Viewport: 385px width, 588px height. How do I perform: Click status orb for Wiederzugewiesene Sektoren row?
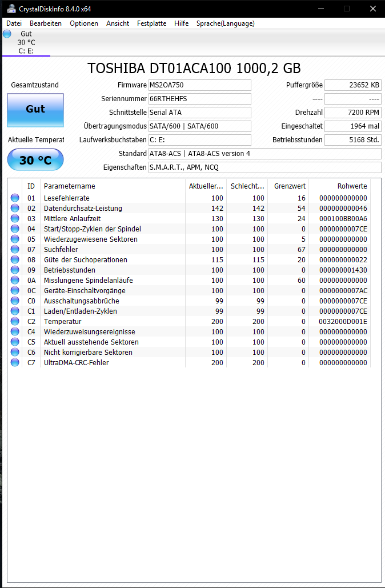(15, 239)
